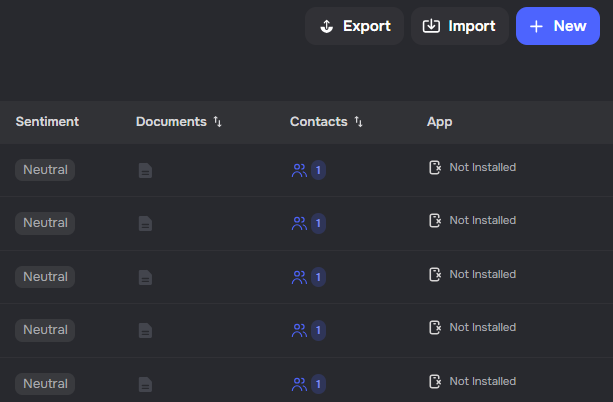Sort by Documents column arrows
This screenshot has width=613, height=402.
pyautogui.click(x=218, y=122)
